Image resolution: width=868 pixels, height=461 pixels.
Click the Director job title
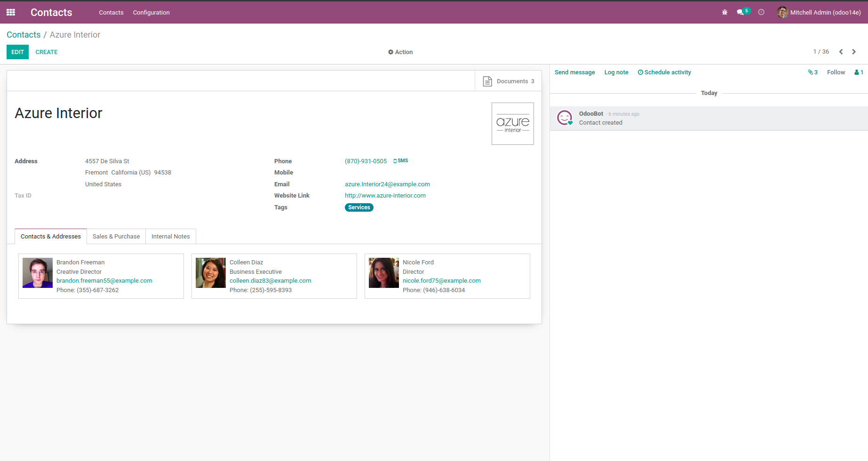coord(414,272)
